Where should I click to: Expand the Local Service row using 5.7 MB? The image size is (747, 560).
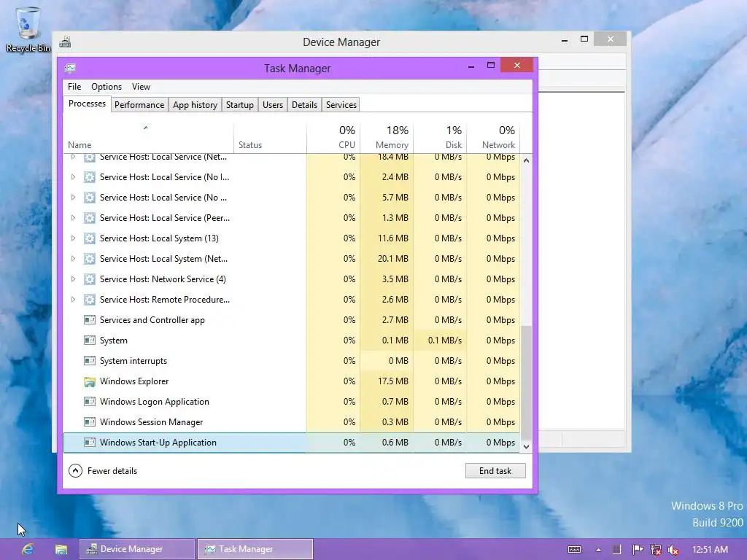[73, 197]
